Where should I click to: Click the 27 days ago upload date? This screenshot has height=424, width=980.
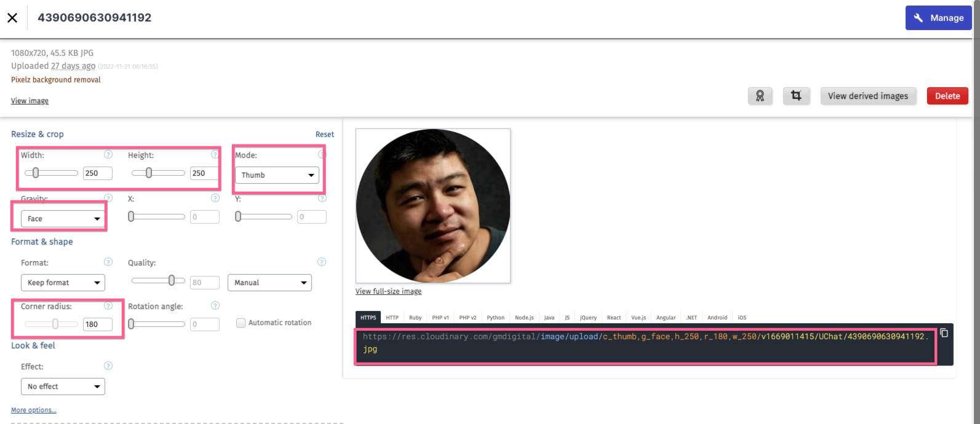pyautogui.click(x=73, y=66)
